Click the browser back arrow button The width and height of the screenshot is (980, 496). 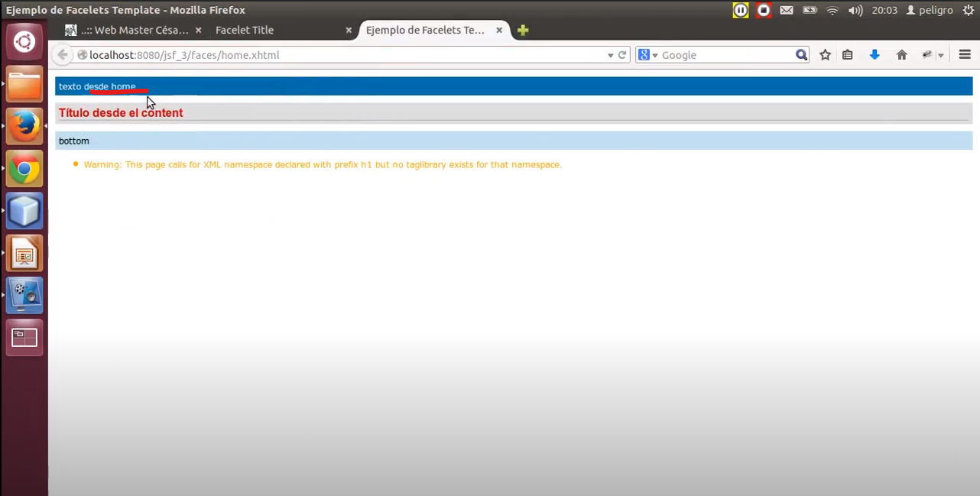[63, 55]
